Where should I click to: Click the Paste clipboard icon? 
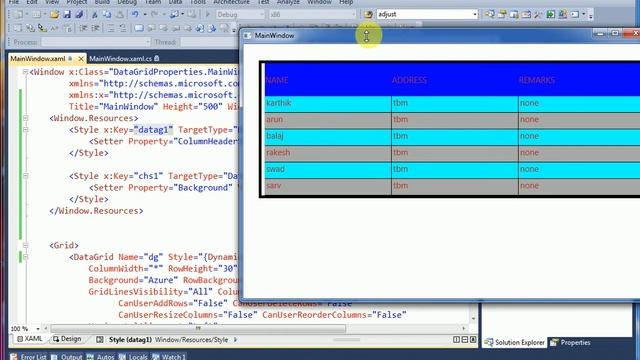pos(120,14)
